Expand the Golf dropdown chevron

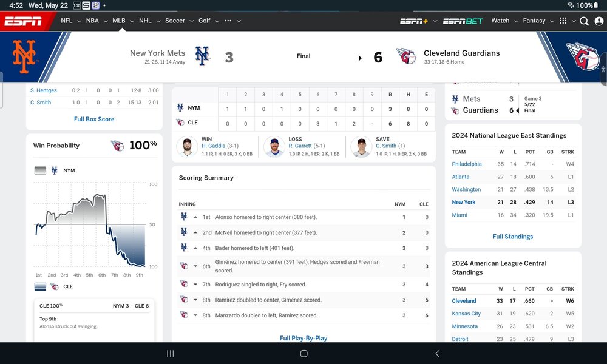coord(217,21)
